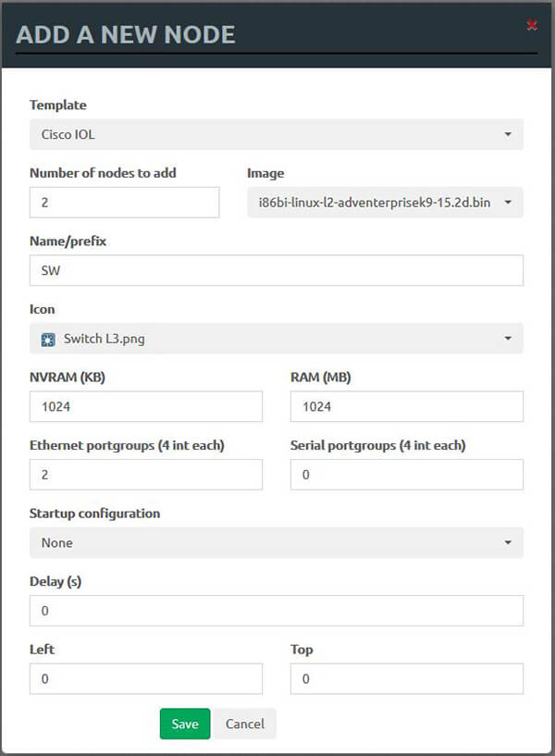Close the Add a New Node dialog
This screenshot has width=555, height=756.
pyautogui.click(x=532, y=25)
